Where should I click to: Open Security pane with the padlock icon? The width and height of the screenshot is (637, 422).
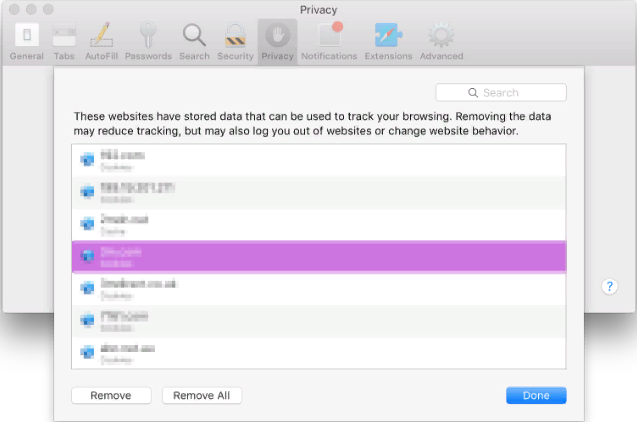pos(236,41)
